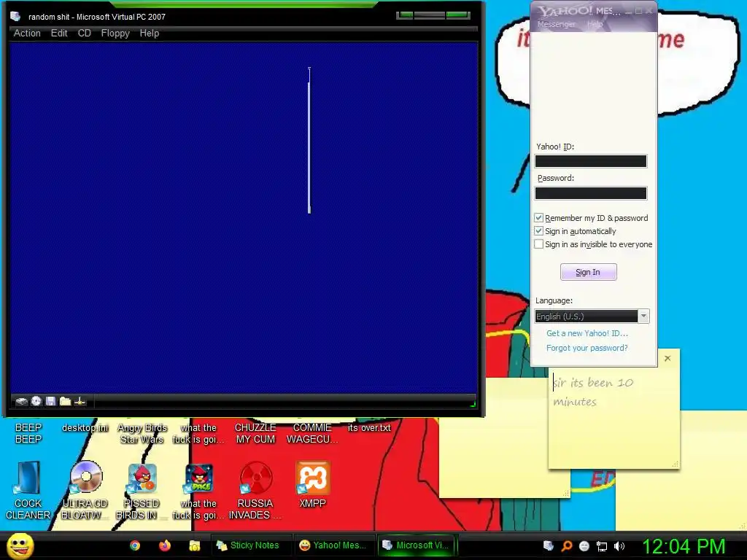Select the 'its over.txt' desktop label
Screen dimensions: 747x560
369,427
